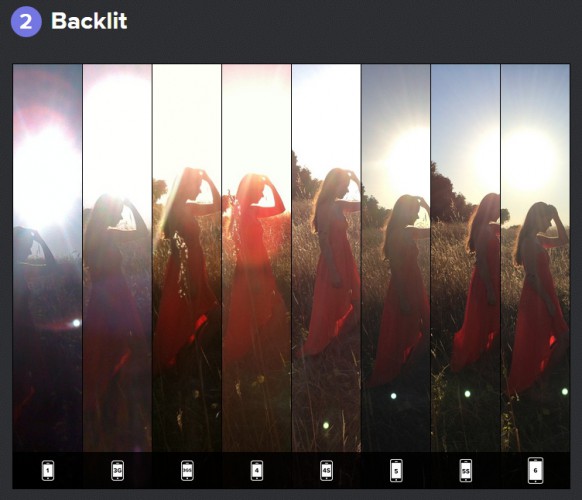582x500 pixels.
Task: Click the lens flare dot in iPhone 4S photo
Action: coord(326,425)
